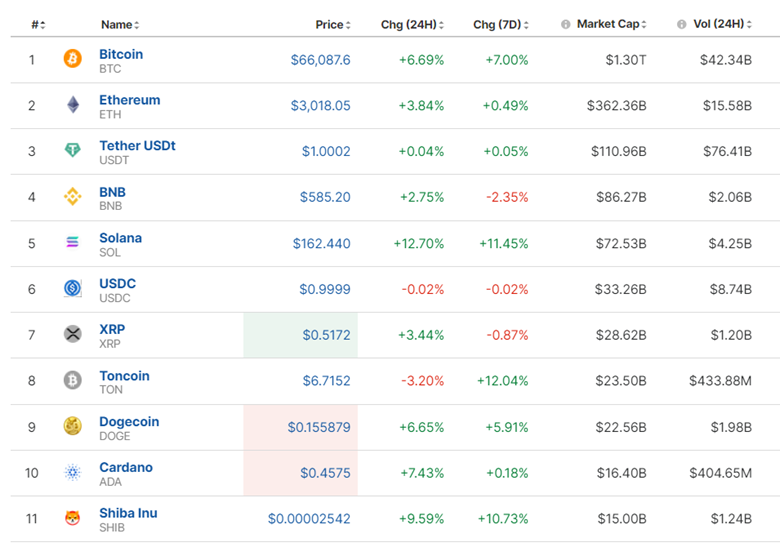This screenshot has height=547, width=780.
Task: Select Tether volume $76.41B
Action: click(727, 151)
